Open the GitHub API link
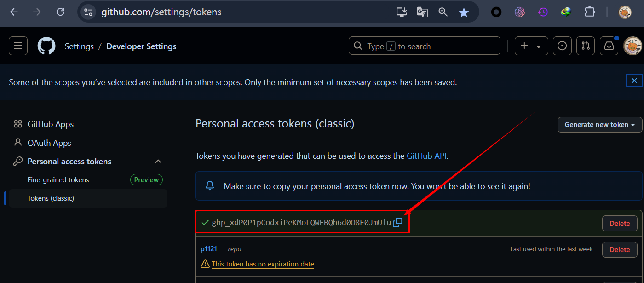The image size is (644, 283). point(426,156)
